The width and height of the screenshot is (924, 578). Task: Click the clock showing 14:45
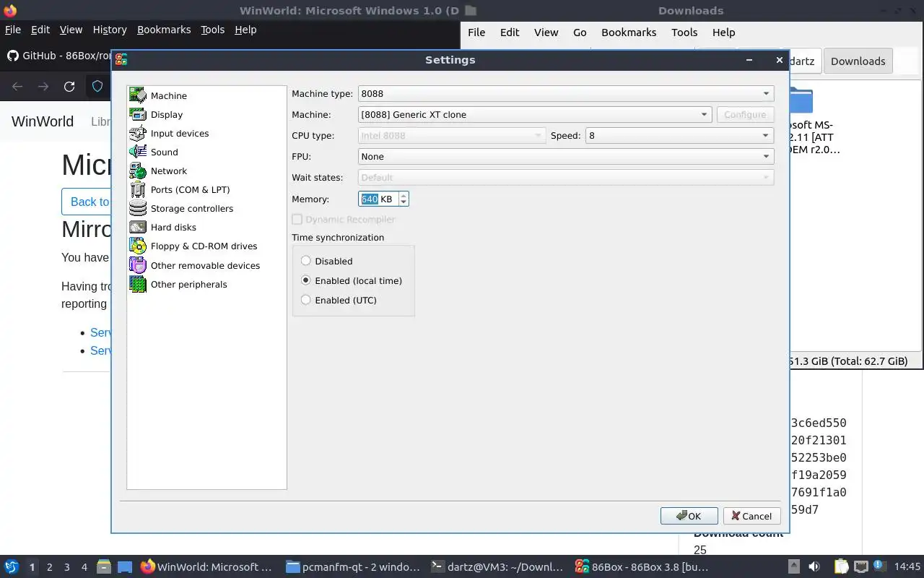point(907,567)
